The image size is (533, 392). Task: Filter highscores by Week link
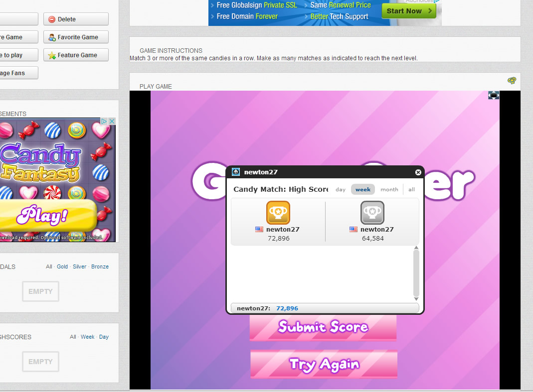coord(88,337)
